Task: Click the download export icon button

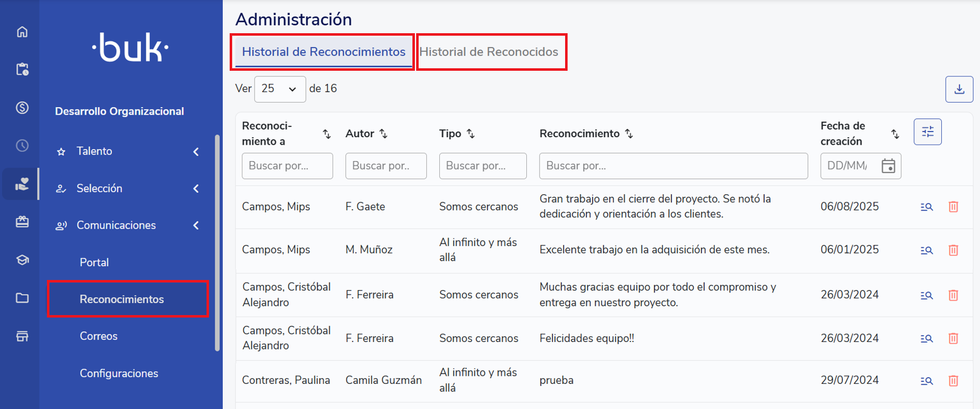Action: point(959,90)
